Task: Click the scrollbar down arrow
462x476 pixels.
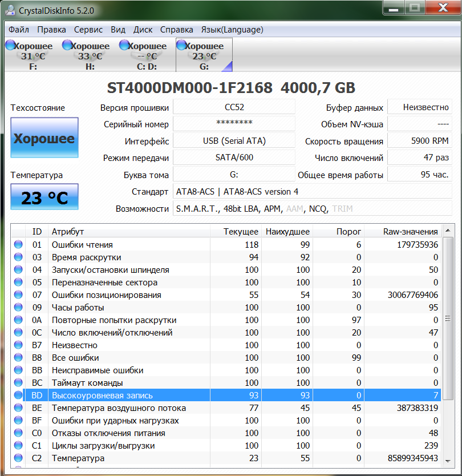Action: [448, 461]
